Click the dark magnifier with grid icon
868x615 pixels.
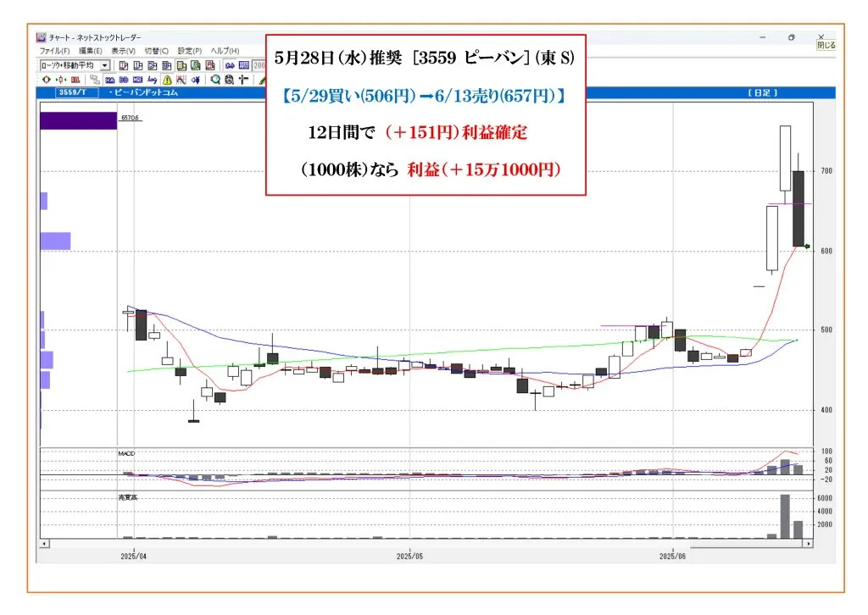click(x=229, y=80)
